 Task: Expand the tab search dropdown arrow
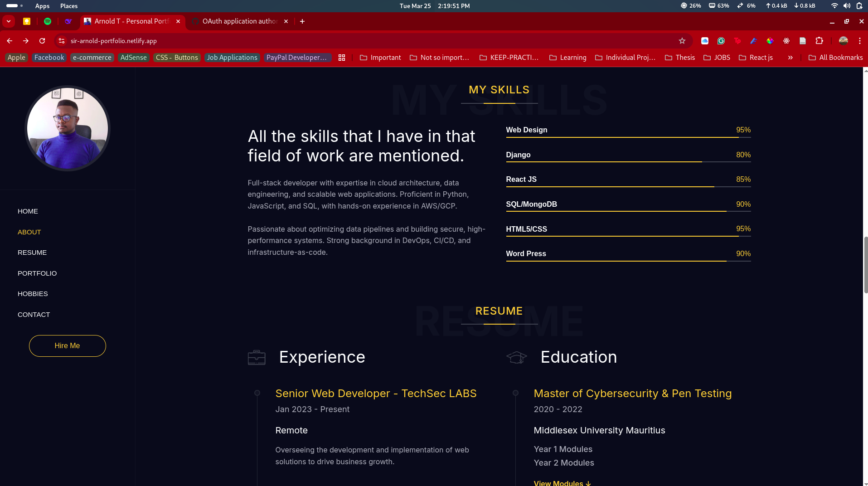[9, 21]
